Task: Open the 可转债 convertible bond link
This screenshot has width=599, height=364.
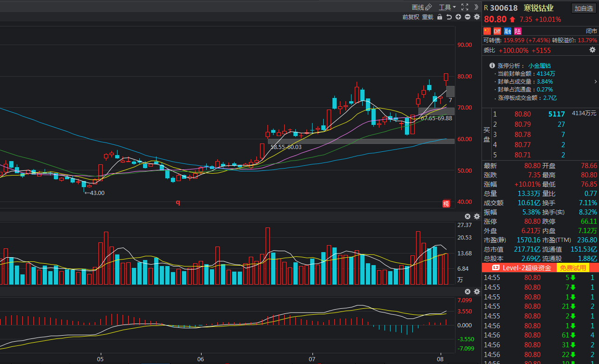Action: pos(492,40)
